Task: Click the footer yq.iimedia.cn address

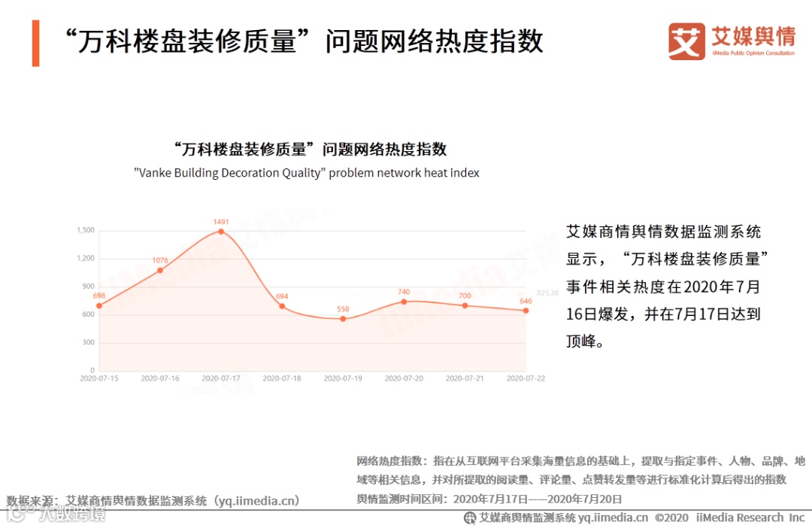Action: pos(614,517)
